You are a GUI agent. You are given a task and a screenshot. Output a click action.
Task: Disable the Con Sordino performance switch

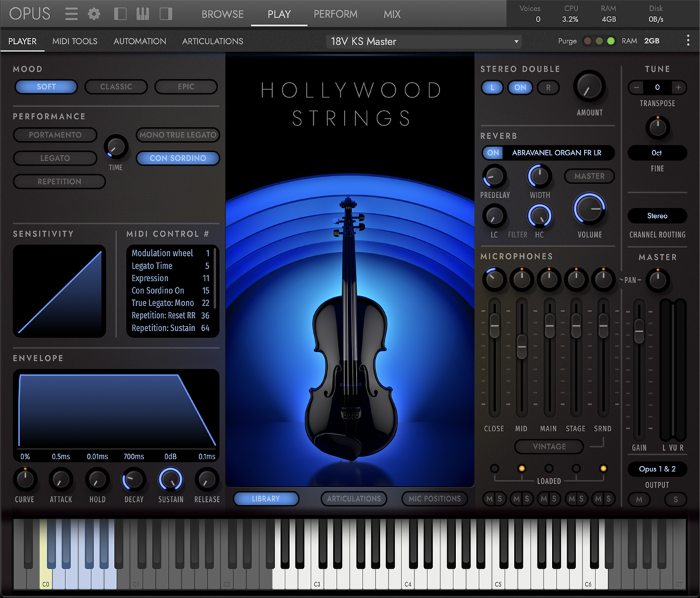[x=178, y=158]
